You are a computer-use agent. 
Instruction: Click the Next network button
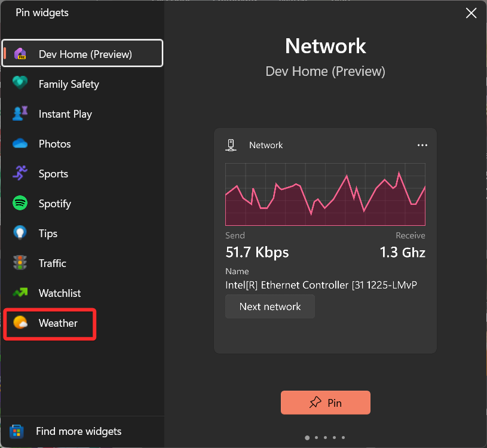click(x=270, y=306)
